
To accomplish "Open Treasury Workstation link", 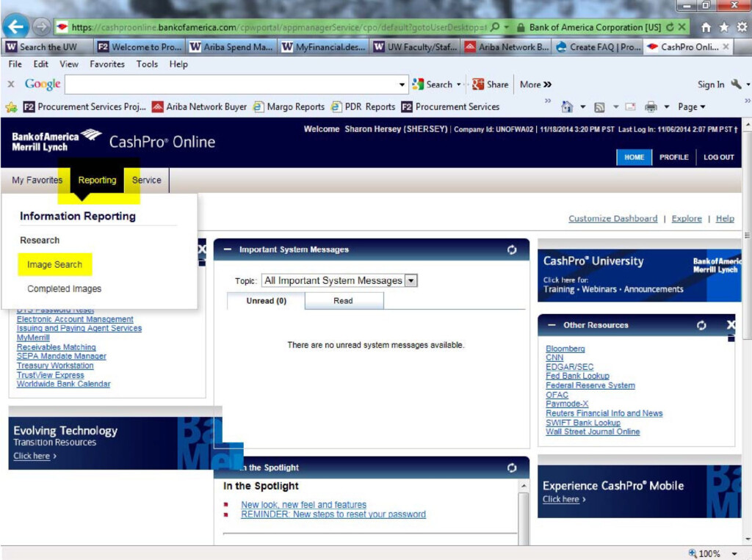I will tap(55, 366).
